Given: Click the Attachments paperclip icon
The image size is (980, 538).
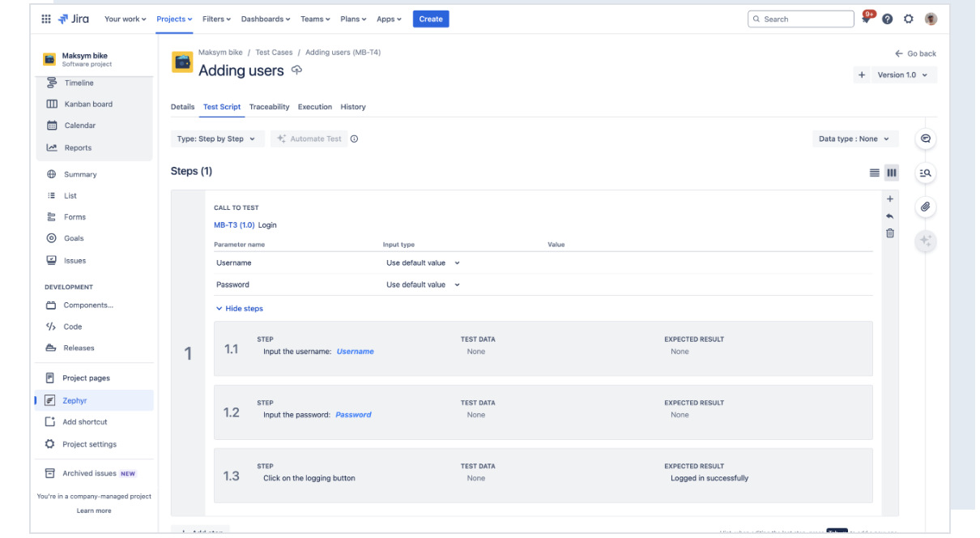Looking at the screenshot, I should [x=925, y=207].
